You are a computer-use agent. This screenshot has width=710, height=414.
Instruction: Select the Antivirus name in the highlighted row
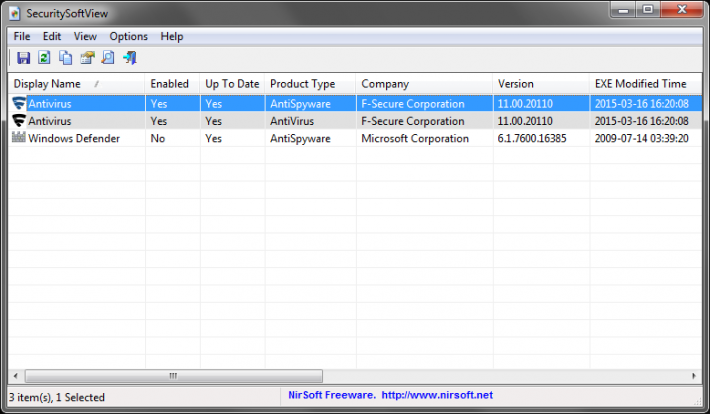[x=50, y=104]
